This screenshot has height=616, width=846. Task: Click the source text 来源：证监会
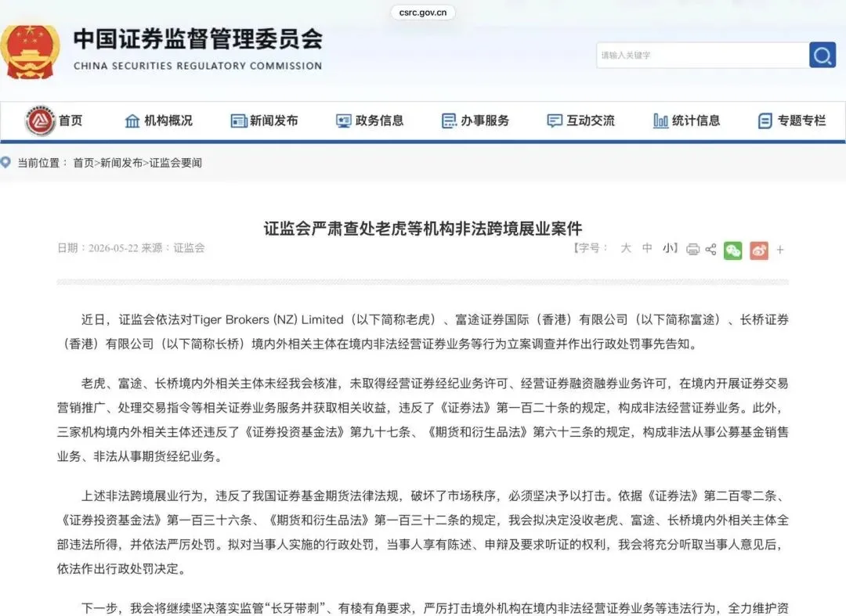pos(173,248)
